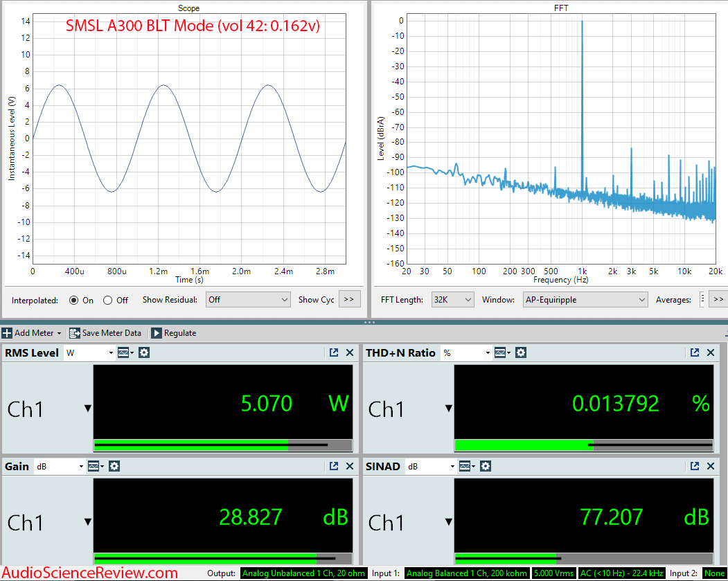Image resolution: width=728 pixels, height=581 pixels.
Task: Click the panel splitter dots handle
Action: (370, 322)
